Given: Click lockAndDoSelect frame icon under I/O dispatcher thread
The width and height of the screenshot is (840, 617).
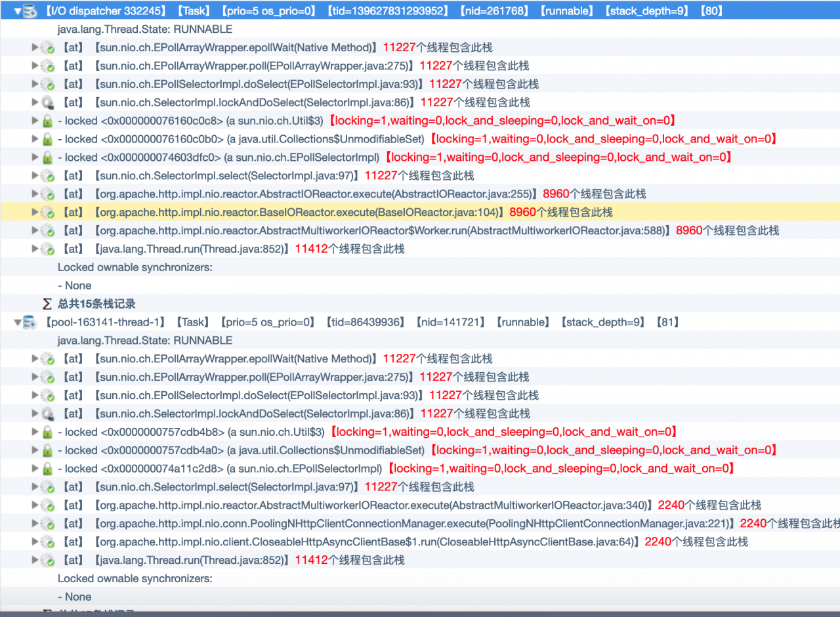Looking at the screenshot, I should tap(47, 103).
